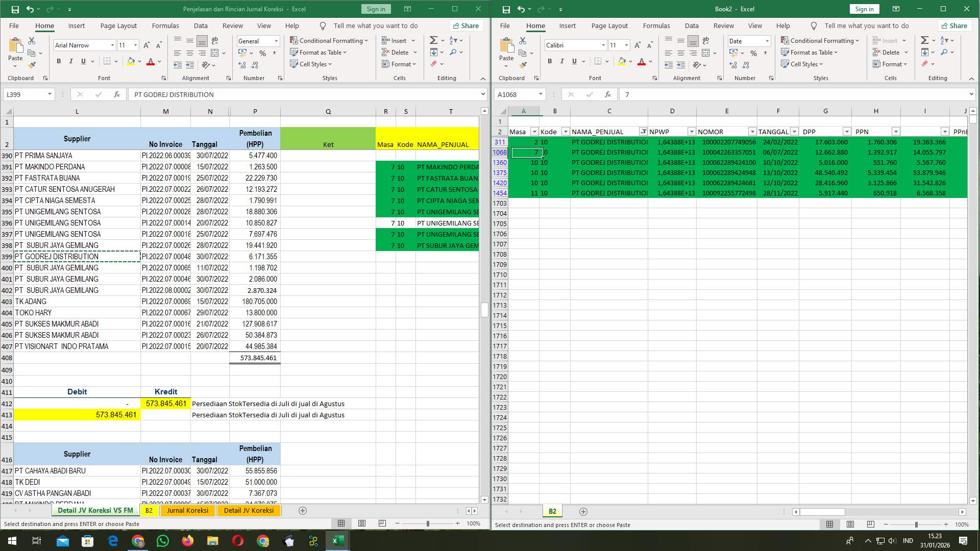Toggle bold formatting in left workbook
The height and width of the screenshot is (551, 980).
(x=58, y=61)
